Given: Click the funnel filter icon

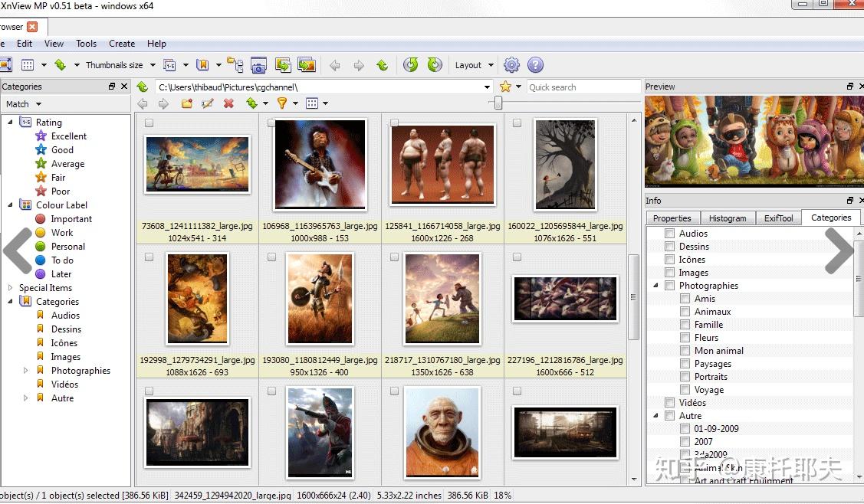Looking at the screenshot, I should point(281,103).
